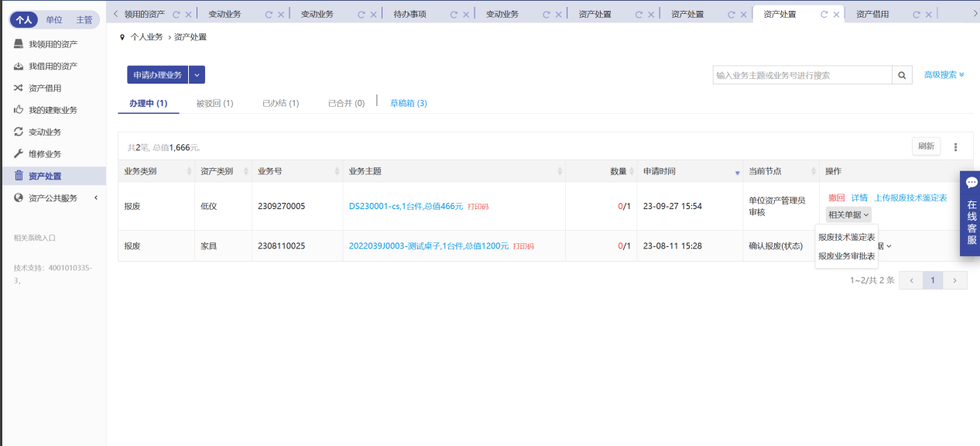The height and width of the screenshot is (446, 980).
Task: Click the wrench icon for 维修业务
Action: click(19, 154)
